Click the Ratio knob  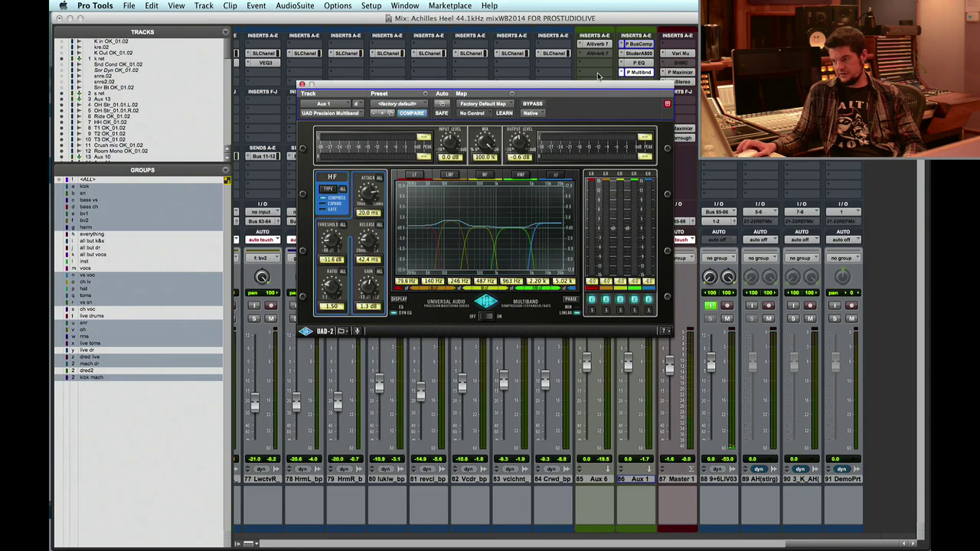pos(332,288)
